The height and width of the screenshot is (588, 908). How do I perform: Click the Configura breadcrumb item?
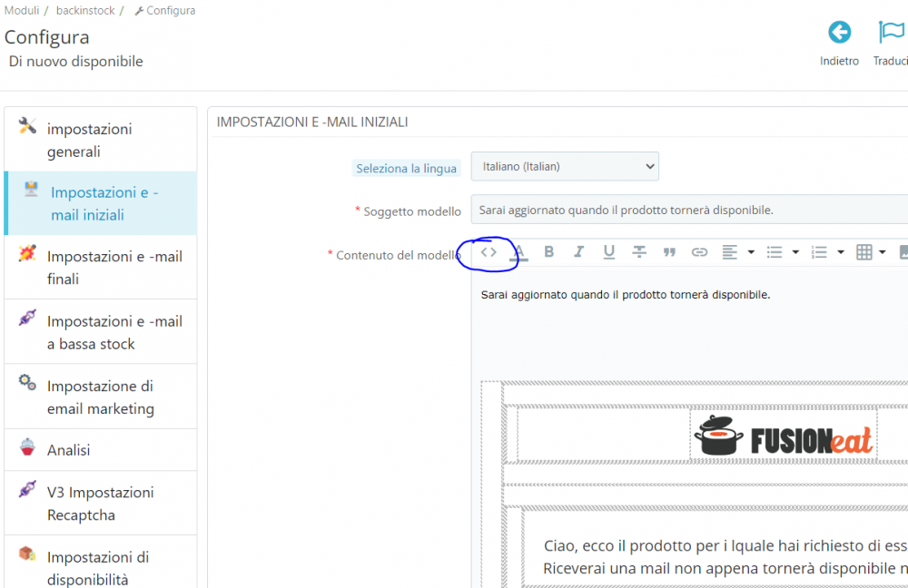[x=165, y=10]
